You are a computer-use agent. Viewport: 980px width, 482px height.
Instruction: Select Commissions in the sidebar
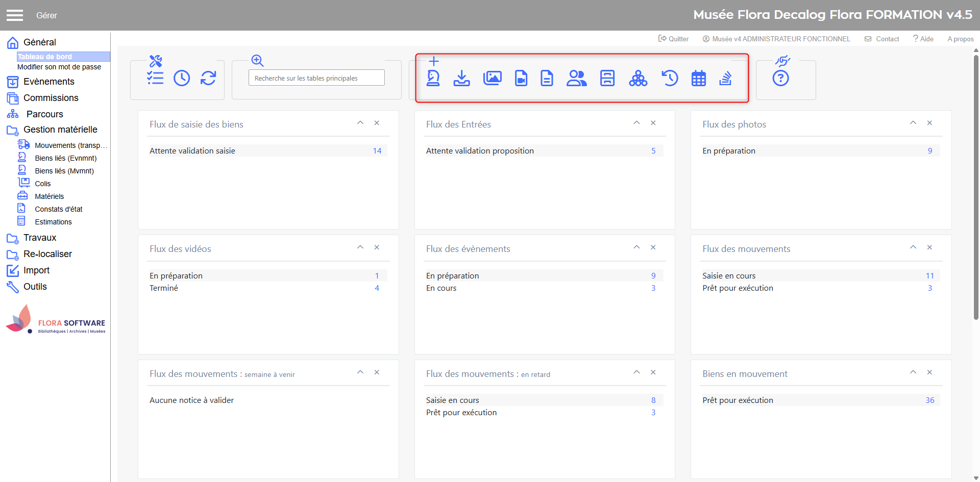click(51, 98)
